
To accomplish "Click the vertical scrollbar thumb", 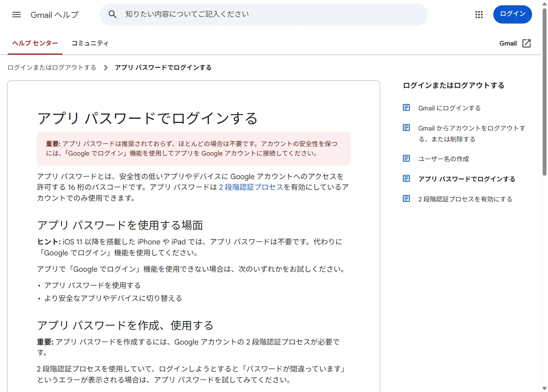I will (x=544, y=91).
